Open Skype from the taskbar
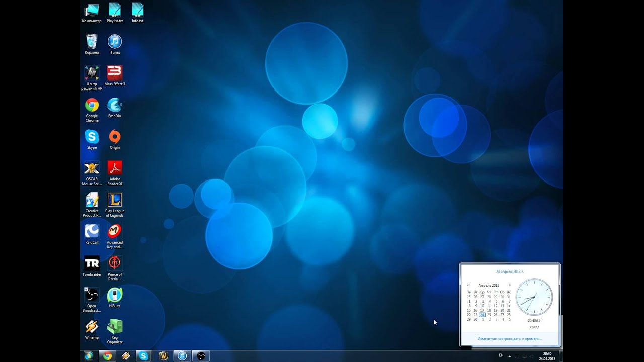The height and width of the screenshot is (362, 644). click(x=144, y=356)
